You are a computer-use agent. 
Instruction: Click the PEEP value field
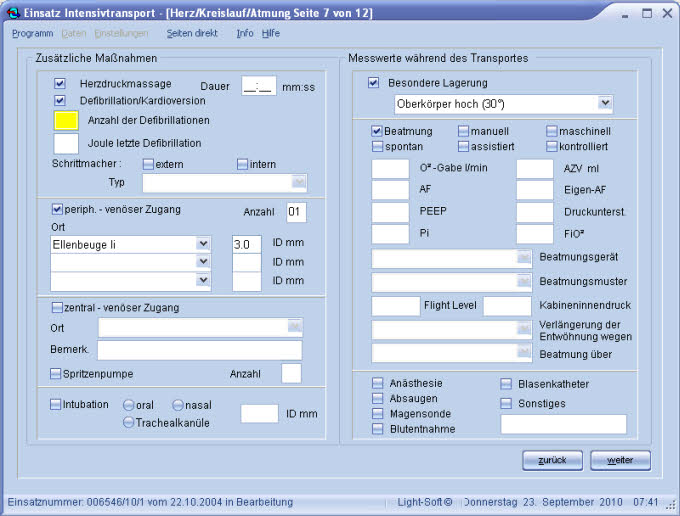point(390,212)
